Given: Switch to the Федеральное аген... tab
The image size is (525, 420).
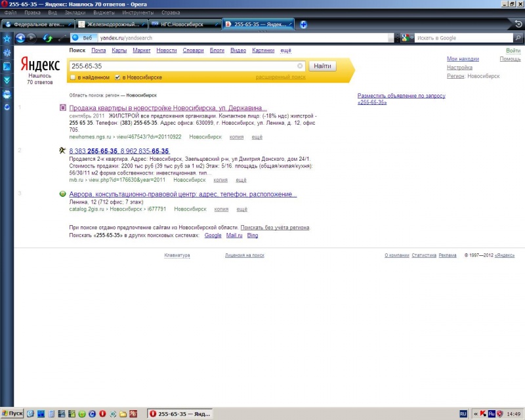Looking at the screenshot, I should tap(38, 24).
